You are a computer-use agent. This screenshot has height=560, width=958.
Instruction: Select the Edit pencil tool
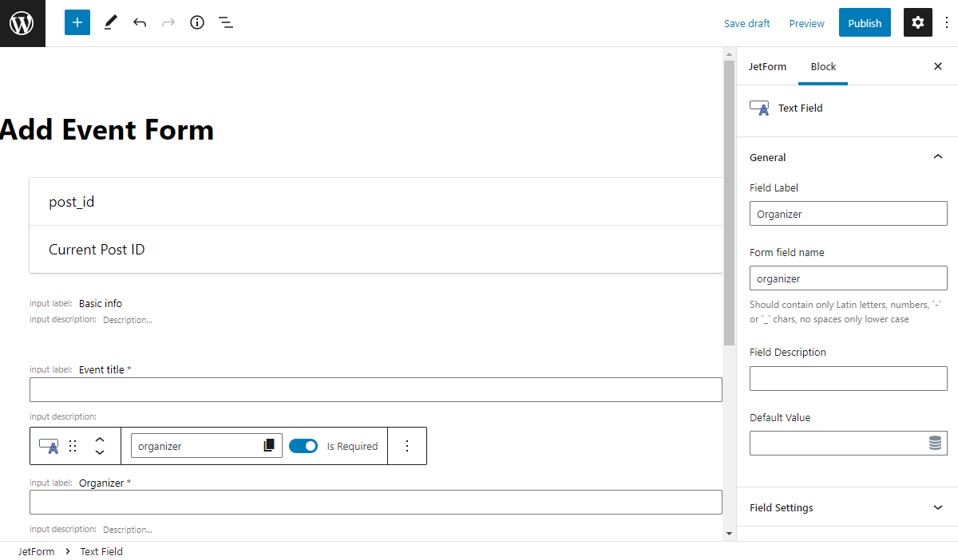tap(110, 22)
